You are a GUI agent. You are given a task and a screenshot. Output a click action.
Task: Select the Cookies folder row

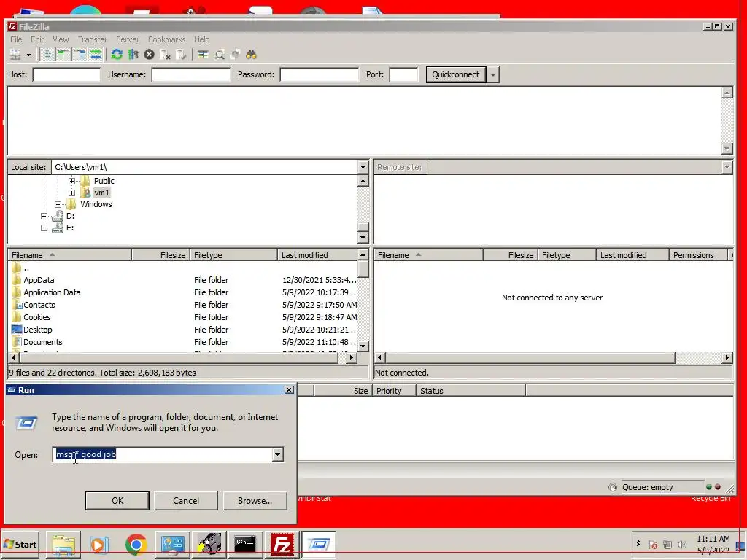(x=183, y=317)
